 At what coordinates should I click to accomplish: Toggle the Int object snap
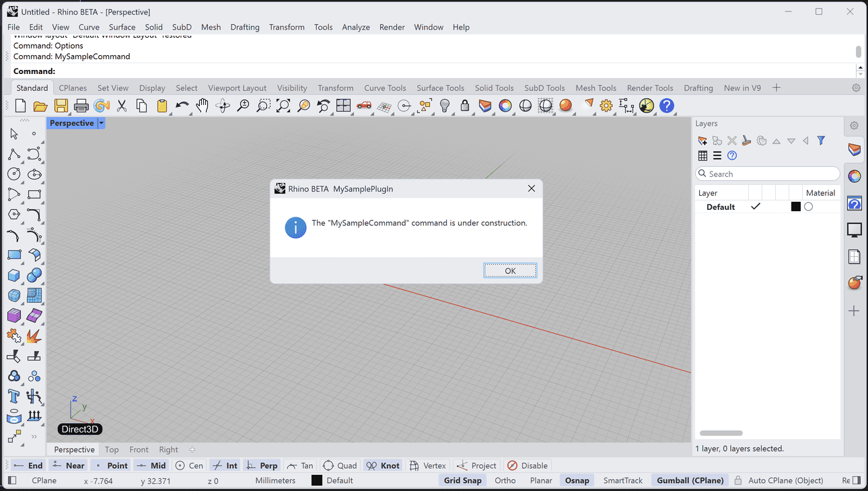coord(225,465)
